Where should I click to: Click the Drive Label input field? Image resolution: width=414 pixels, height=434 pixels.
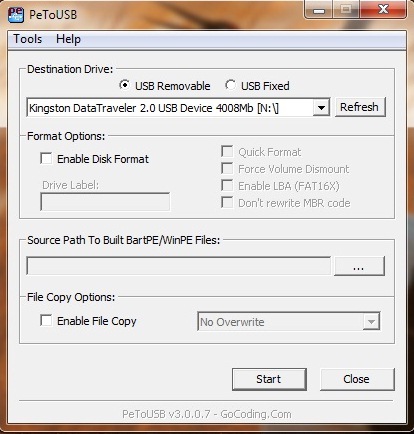tap(105, 202)
